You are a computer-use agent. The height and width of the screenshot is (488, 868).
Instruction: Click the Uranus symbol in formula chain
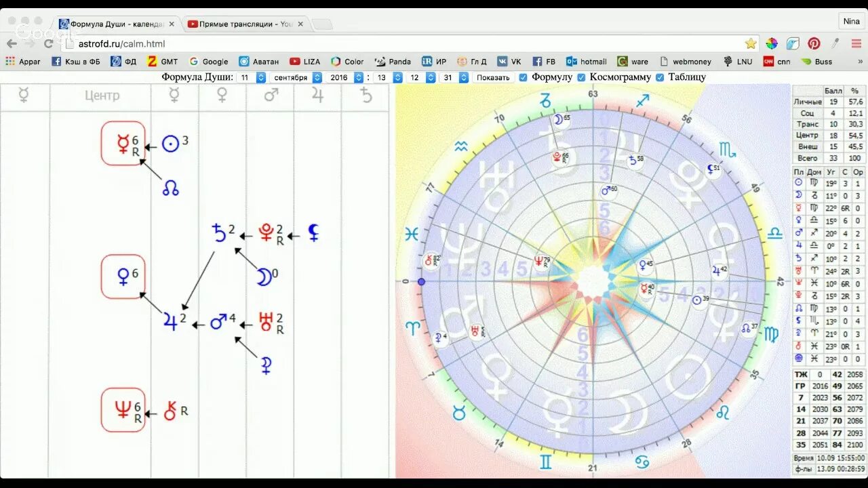264,321
